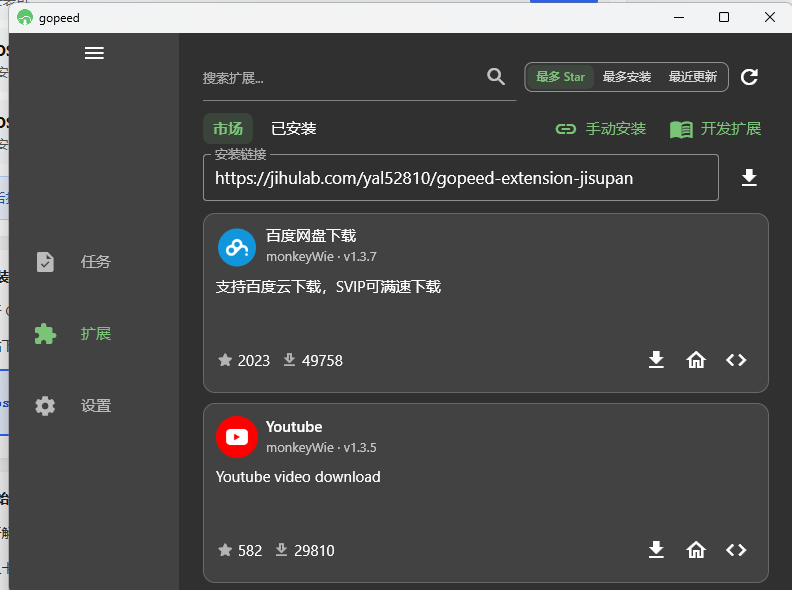
Task: Click the 设置 gear icon in sidebar
Action: 45,406
